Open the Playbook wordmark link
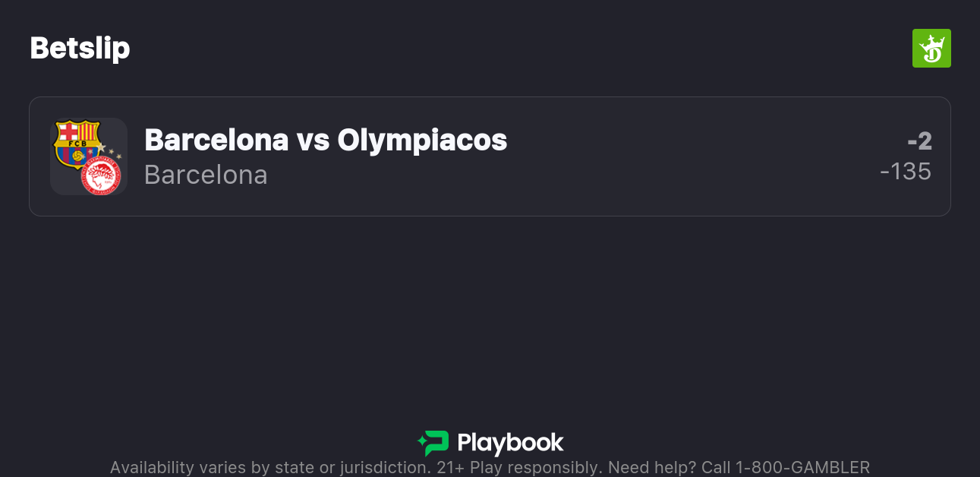The height and width of the screenshot is (477, 980). pyautogui.click(x=510, y=443)
